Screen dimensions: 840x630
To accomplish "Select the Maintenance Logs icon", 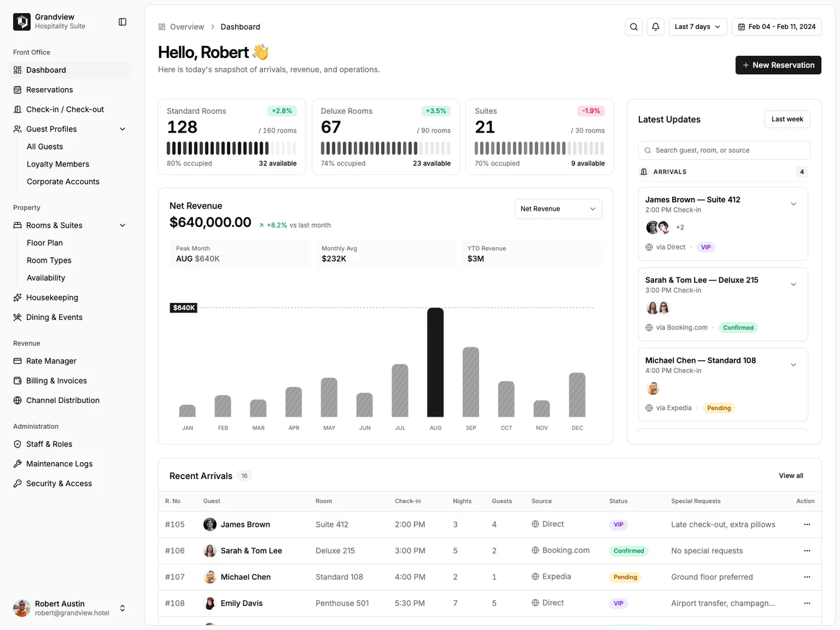I will (x=16, y=463).
